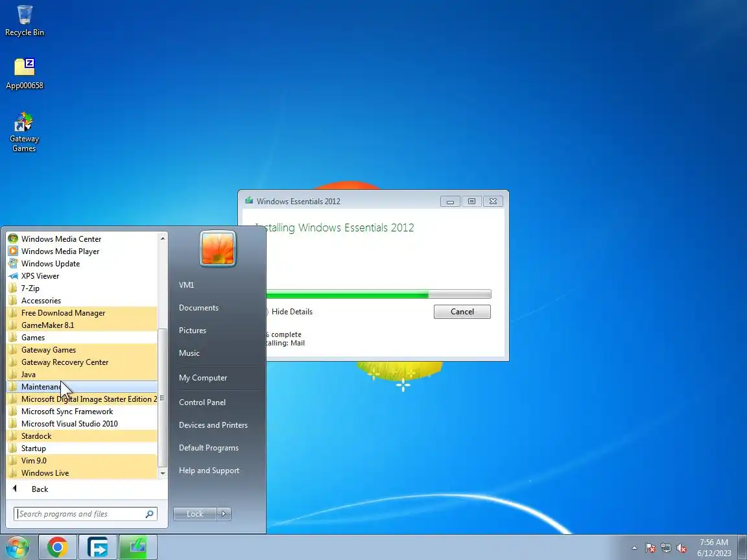Select the Recycle Bin desktop icon
Viewport: 747px width, 560px height.
24,21
